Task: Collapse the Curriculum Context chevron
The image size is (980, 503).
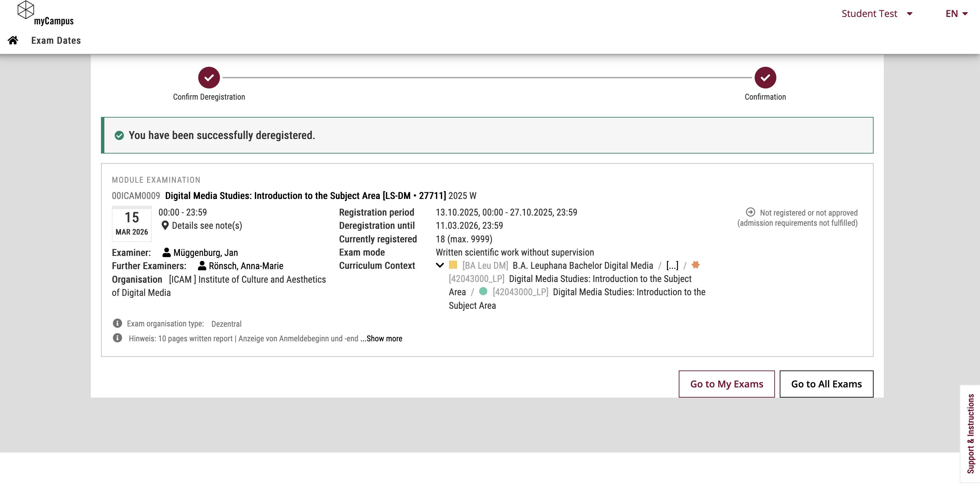Action: 440,265
